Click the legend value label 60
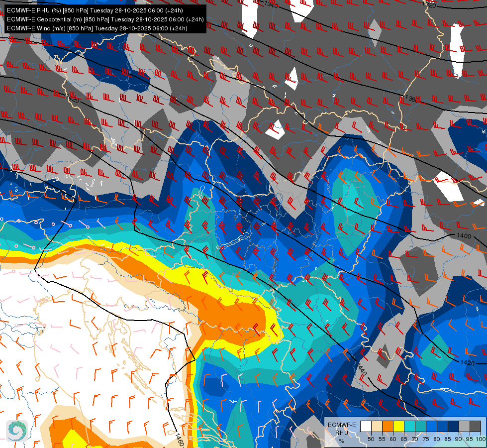This screenshot has height=448, width=487. (x=393, y=439)
